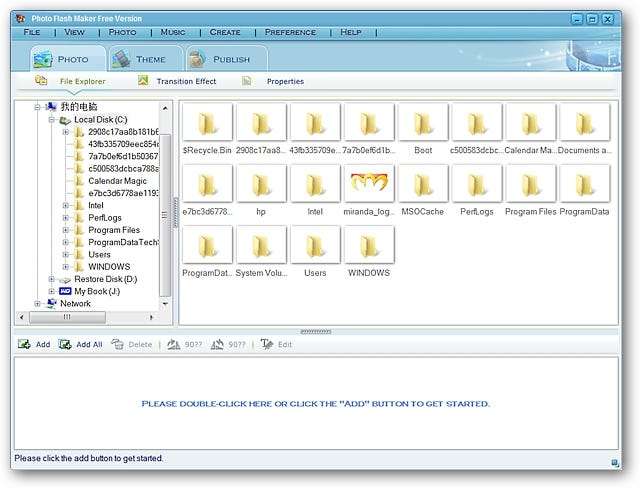Switch to the Theme tab
640x488 pixels.
pyautogui.click(x=146, y=59)
